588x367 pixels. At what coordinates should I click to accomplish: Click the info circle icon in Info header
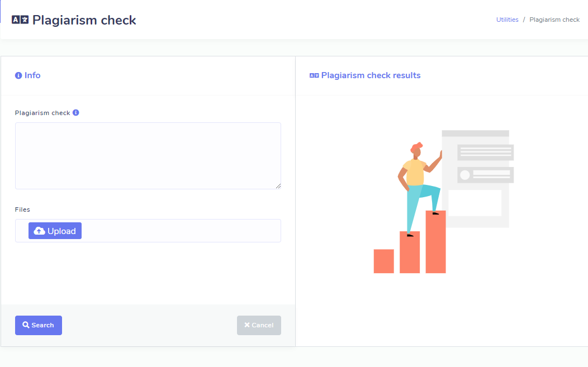[18, 75]
